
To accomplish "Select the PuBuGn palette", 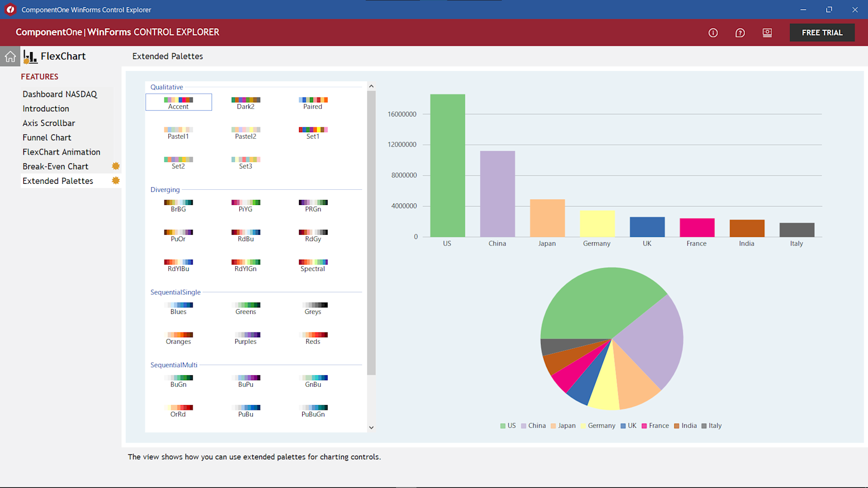I will 313,410.
